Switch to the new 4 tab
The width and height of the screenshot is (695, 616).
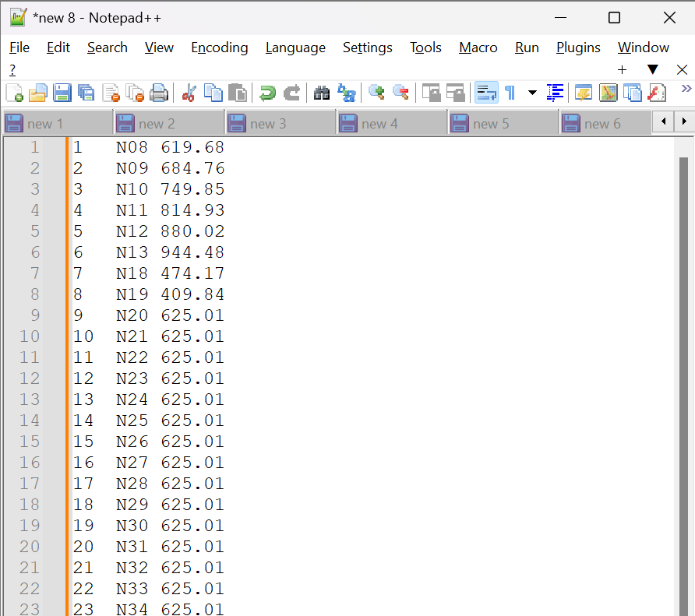coord(392,123)
